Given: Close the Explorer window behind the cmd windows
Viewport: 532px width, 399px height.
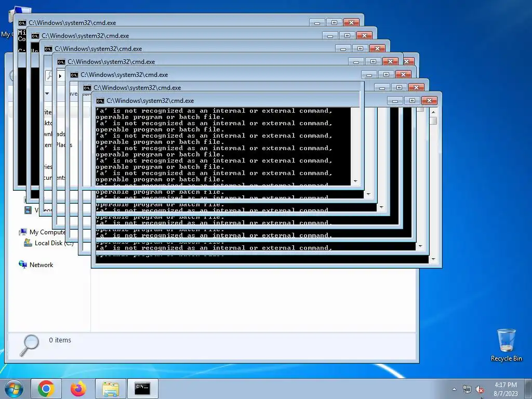Looking at the screenshot, I should tap(408, 61).
